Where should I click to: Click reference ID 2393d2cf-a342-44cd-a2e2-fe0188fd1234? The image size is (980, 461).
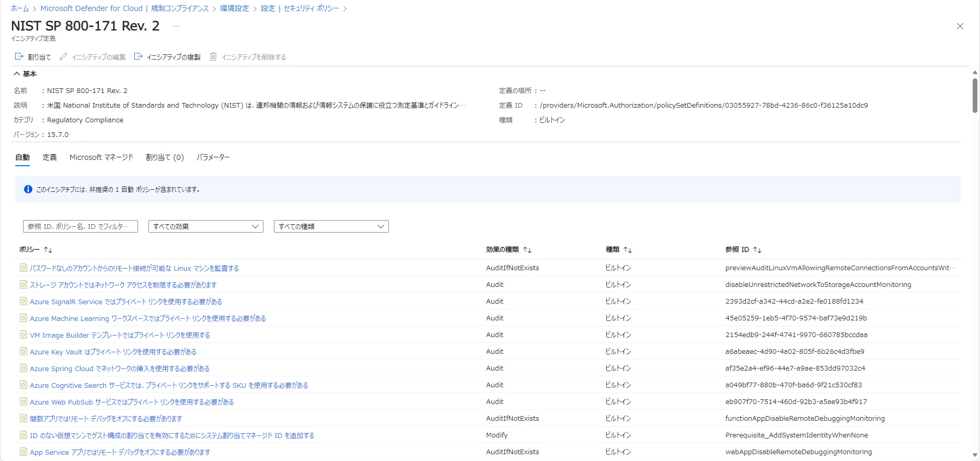pos(794,301)
